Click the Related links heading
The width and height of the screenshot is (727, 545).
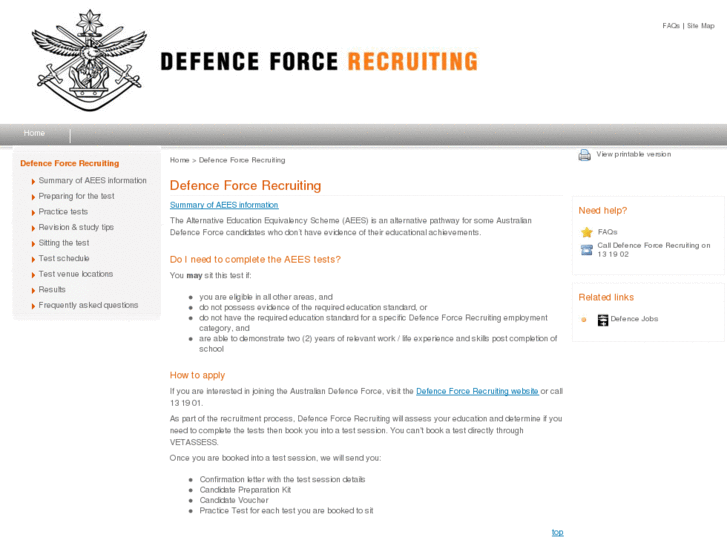[606, 297]
